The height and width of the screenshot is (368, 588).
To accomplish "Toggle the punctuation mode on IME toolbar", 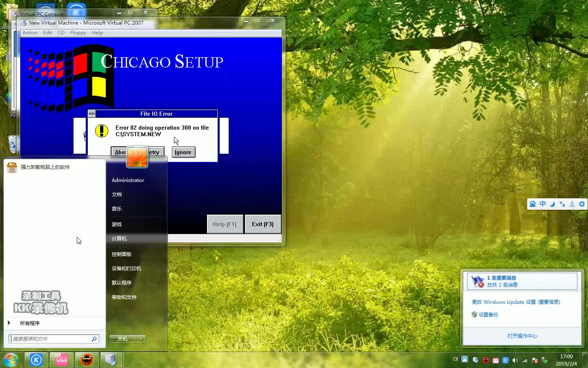I will 562,204.
